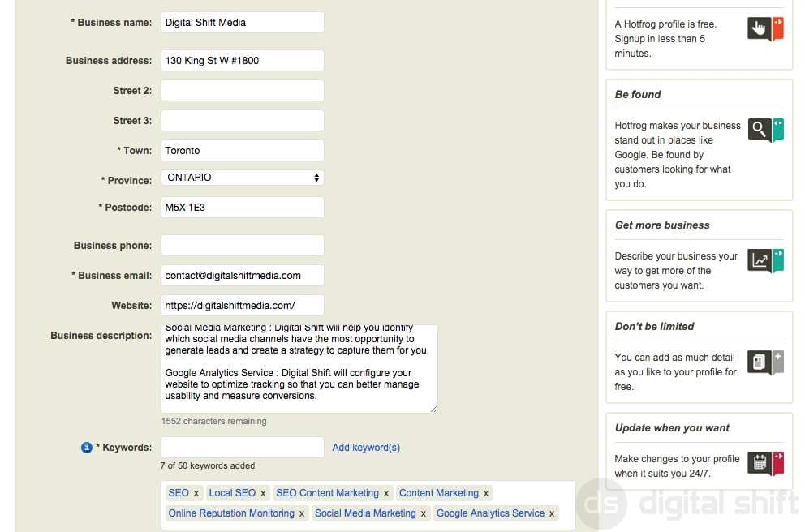Screen dimensions: 805x532
Task: Remove the Google Analytics Service keyword
Action: (552, 513)
